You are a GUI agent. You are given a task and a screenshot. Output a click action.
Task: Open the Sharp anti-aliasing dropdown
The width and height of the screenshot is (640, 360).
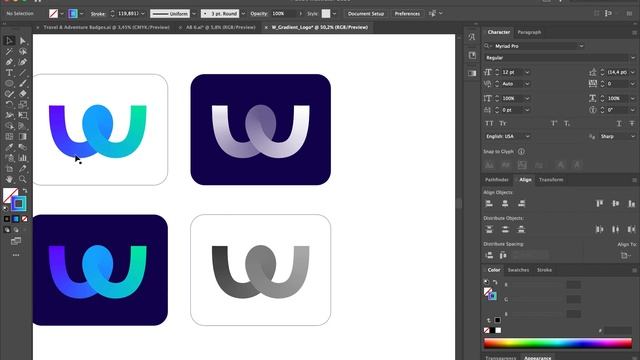tap(632, 136)
